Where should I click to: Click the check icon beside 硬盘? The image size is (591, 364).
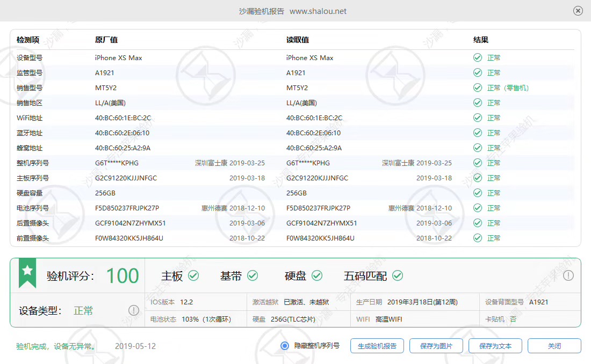tap(317, 276)
